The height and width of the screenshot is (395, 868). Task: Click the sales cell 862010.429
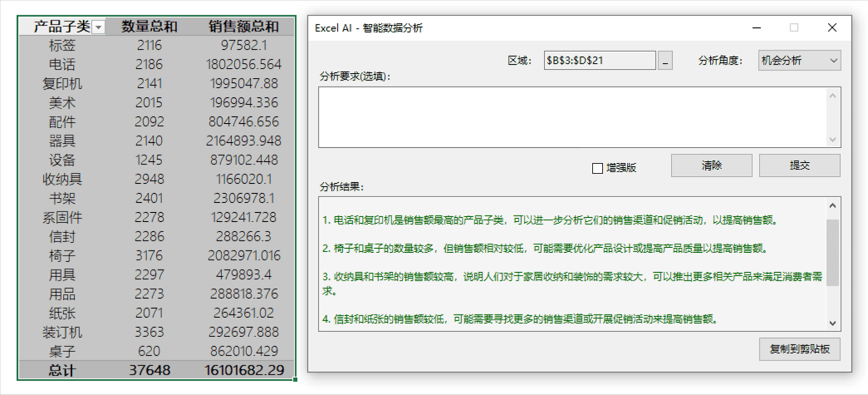pos(244,351)
